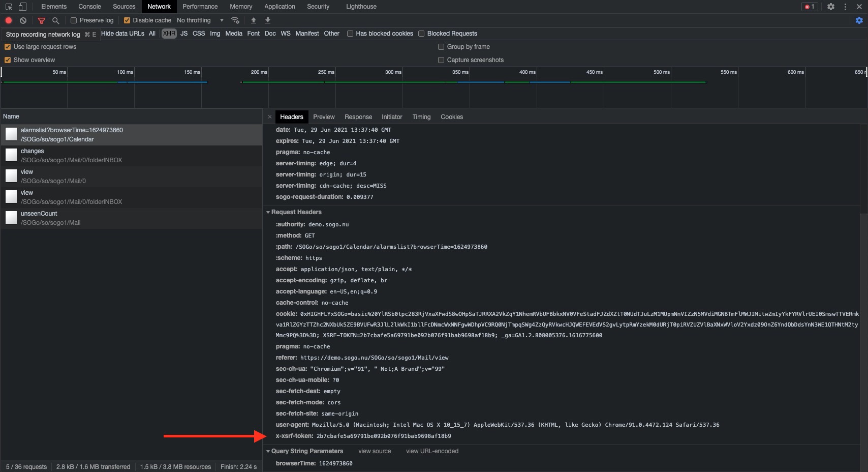Open the No throttling dropdown
This screenshot has height=472, width=868.
click(200, 20)
